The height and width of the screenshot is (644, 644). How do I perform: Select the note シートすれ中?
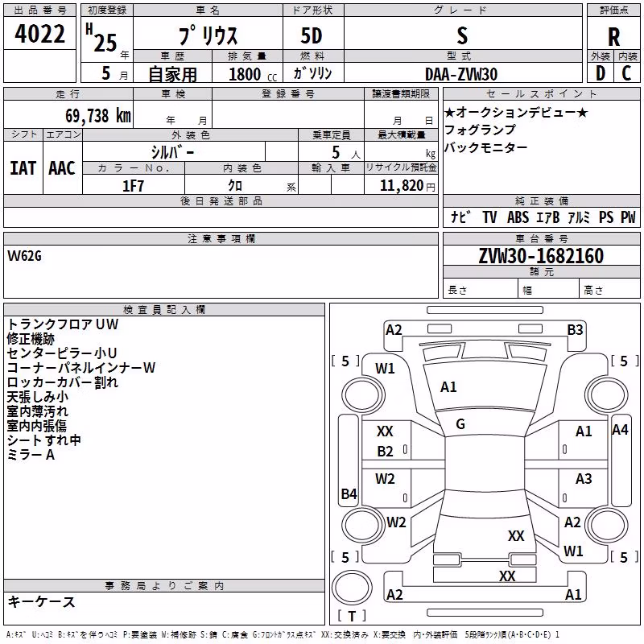pos(44,440)
